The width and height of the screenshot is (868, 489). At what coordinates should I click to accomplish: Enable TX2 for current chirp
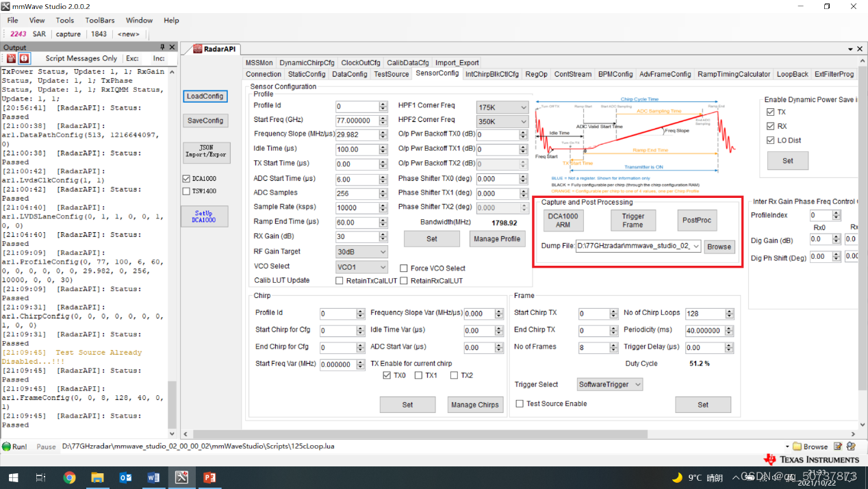click(x=453, y=375)
